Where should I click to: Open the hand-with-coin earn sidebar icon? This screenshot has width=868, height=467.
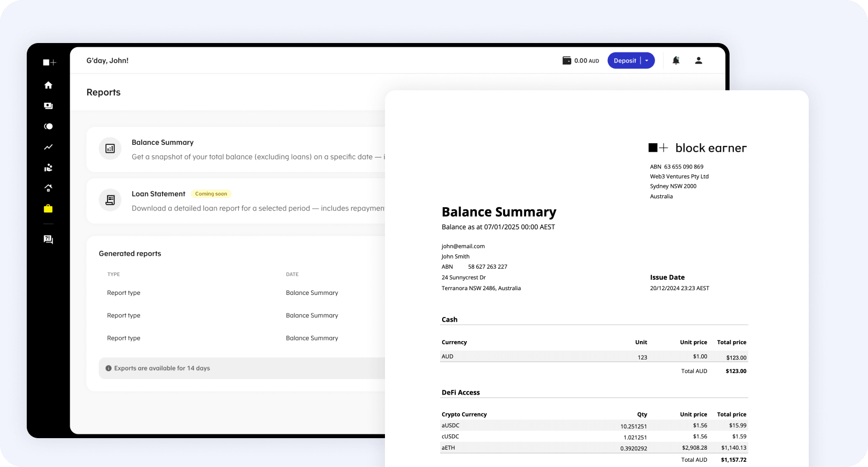tap(48, 167)
